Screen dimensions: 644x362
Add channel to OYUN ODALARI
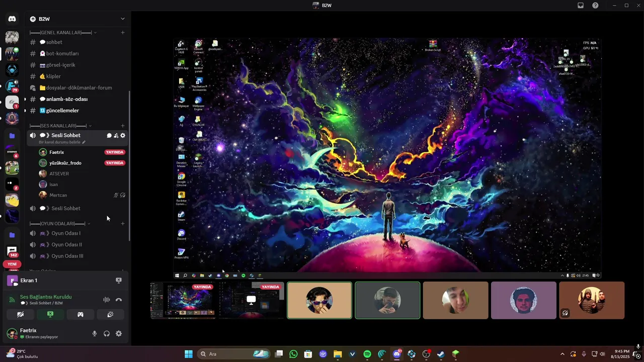click(123, 224)
